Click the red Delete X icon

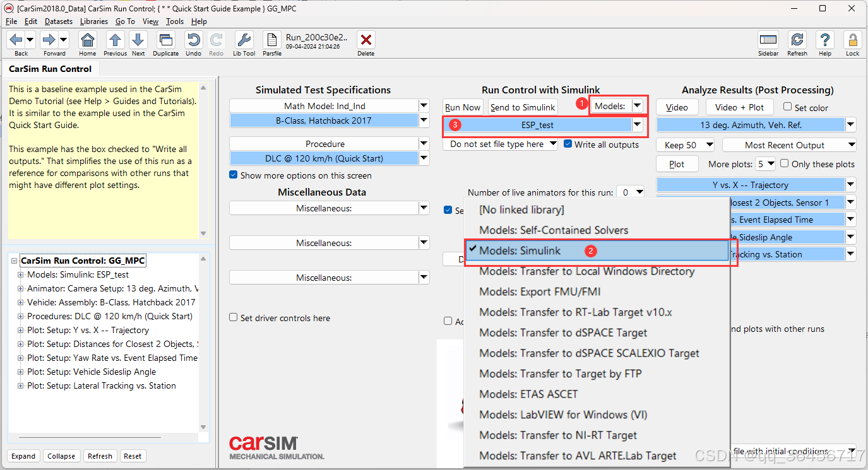pyautogui.click(x=366, y=40)
